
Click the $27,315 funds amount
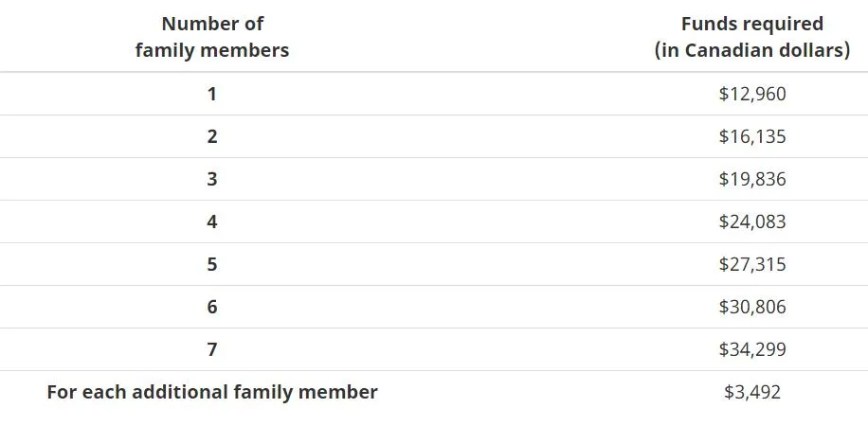tap(752, 264)
